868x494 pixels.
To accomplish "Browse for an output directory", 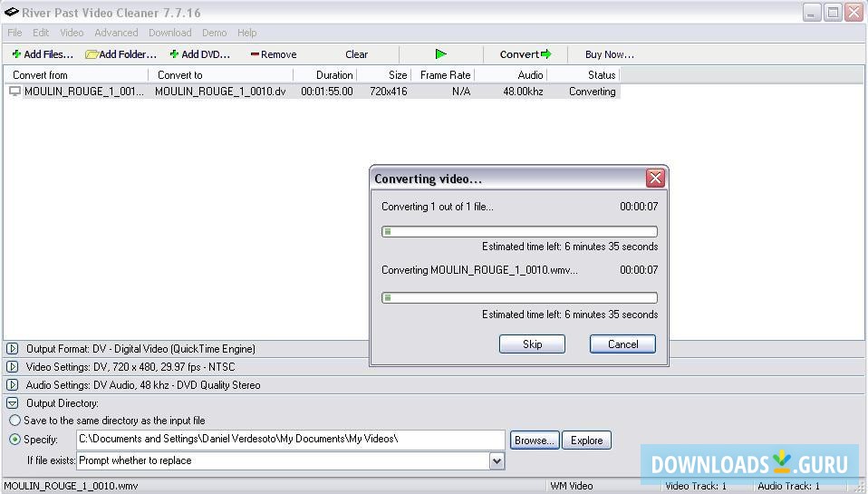I will click(535, 441).
